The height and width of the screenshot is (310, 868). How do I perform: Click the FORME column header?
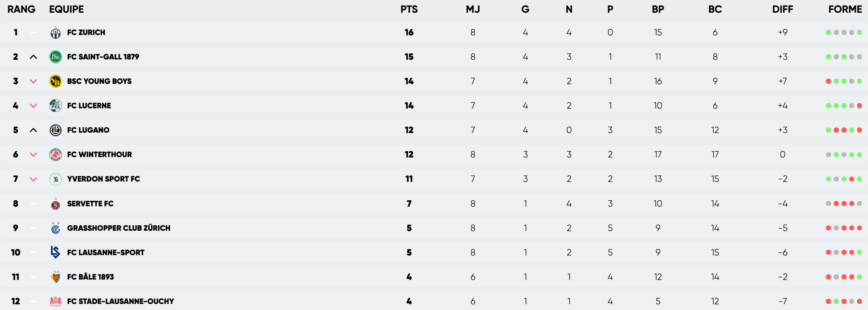point(845,9)
